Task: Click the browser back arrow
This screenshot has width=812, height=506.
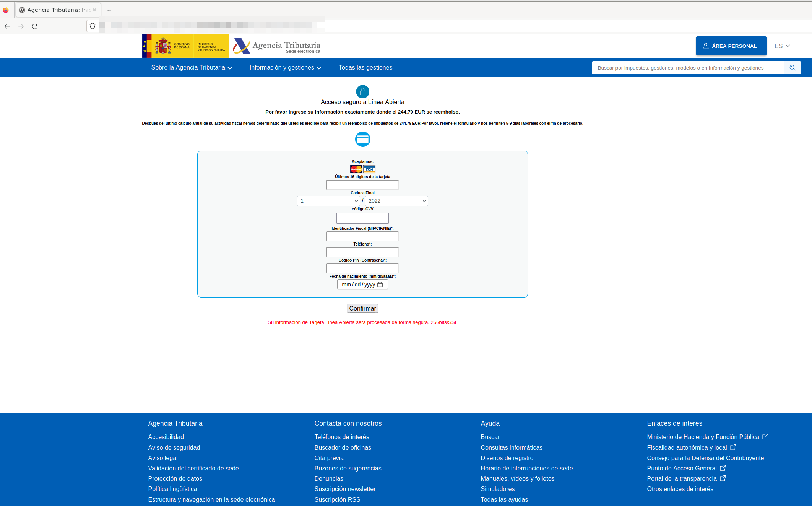Action: coord(7,26)
